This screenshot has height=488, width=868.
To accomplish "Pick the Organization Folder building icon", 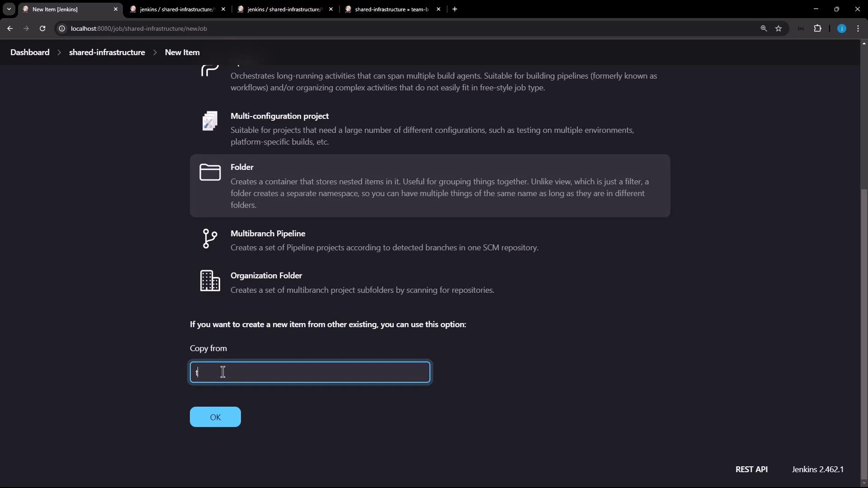I will point(210,281).
